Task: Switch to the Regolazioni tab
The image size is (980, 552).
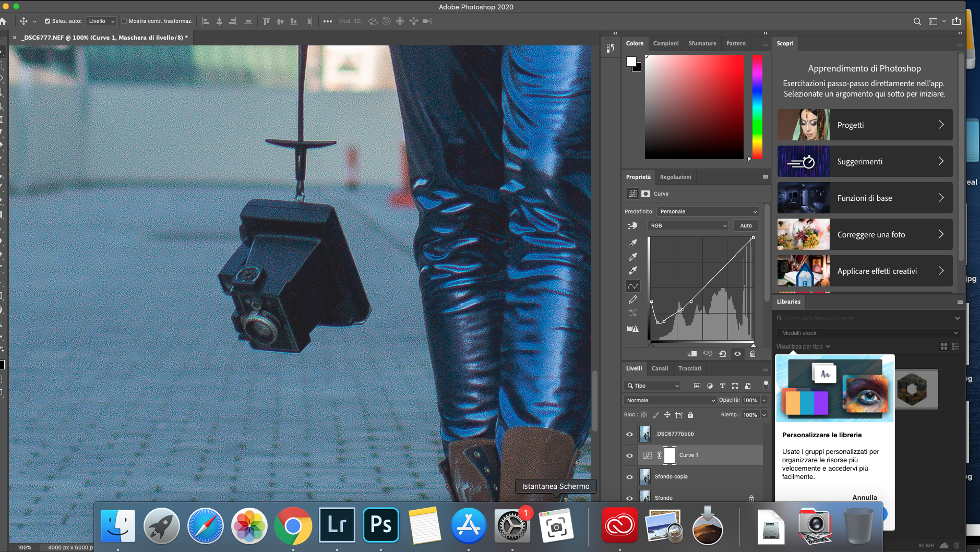Action: click(x=675, y=177)
